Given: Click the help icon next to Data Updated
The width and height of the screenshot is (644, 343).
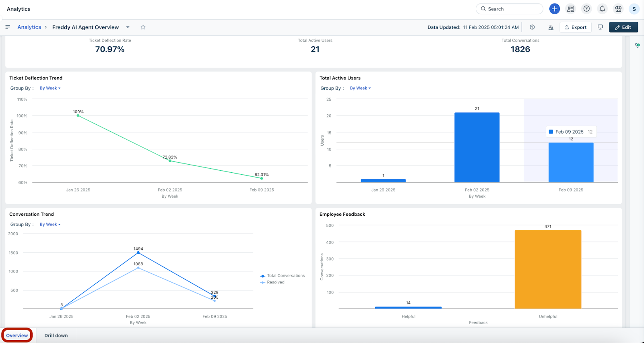Looking at the screenshot, I should pyautogui.click(x=532, y=27).
